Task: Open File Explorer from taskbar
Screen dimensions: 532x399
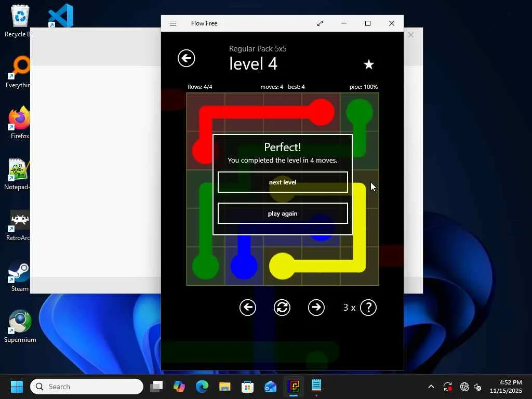Action: pyautogui.click(x=224, y=387)
